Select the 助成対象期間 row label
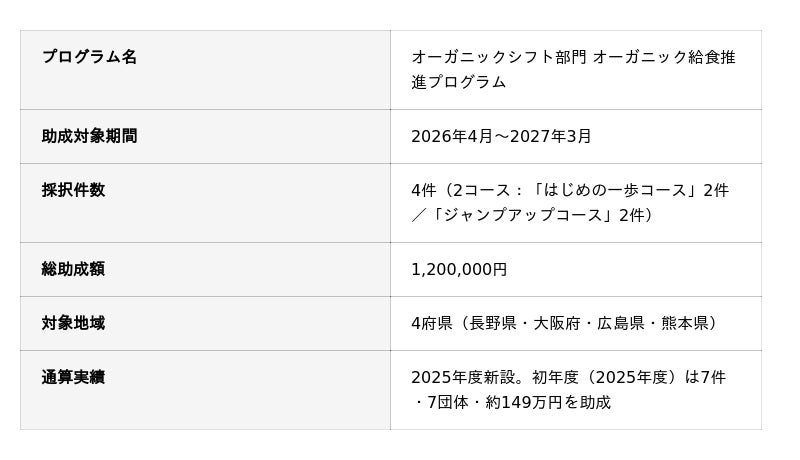 pyautogui.click(x=89, y=136)
